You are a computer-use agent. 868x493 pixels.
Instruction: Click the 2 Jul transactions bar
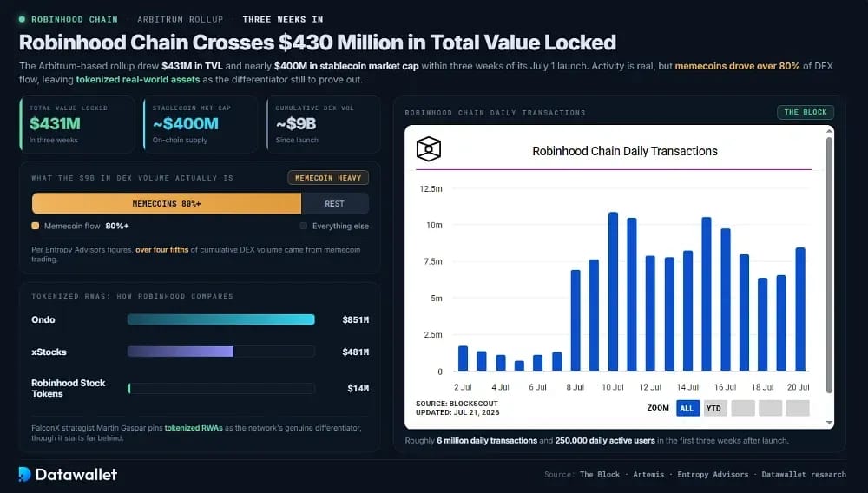(463, 358)
